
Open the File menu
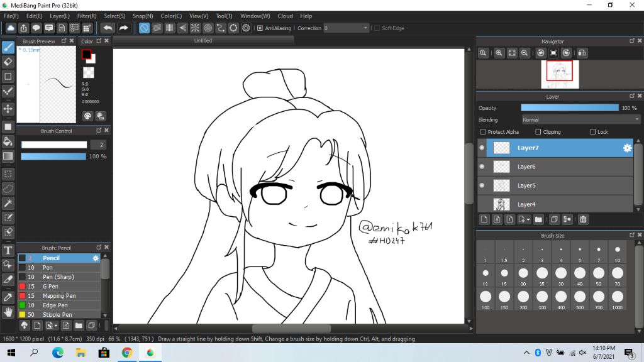click(11, 16)
